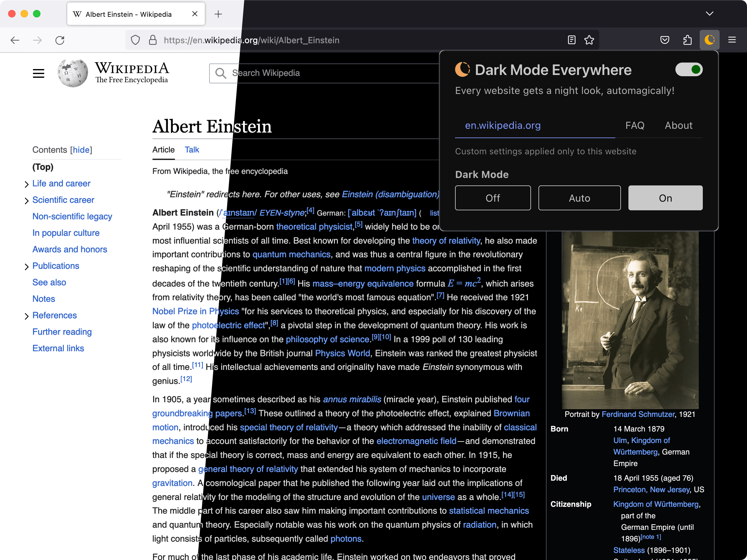Open the statistical mechanics link

click(x=489, y=511)
